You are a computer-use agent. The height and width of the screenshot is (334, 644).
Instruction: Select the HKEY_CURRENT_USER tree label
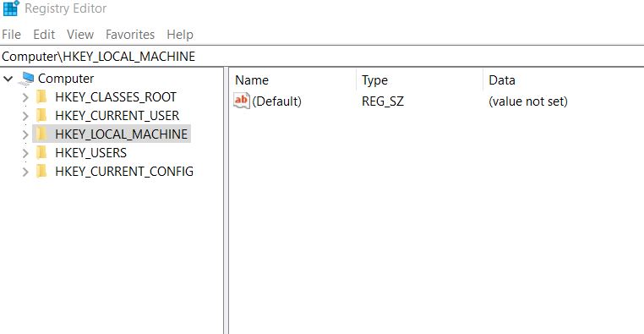point(117,116)
